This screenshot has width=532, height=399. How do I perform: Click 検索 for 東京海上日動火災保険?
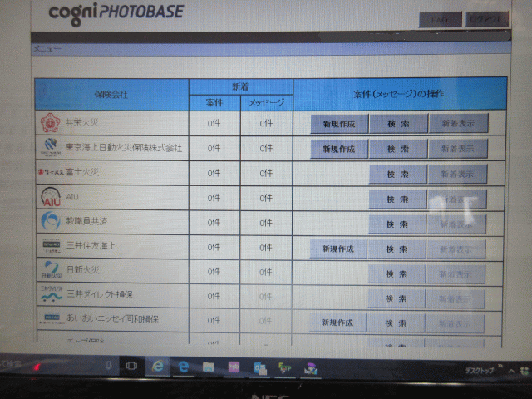(398, 149)
